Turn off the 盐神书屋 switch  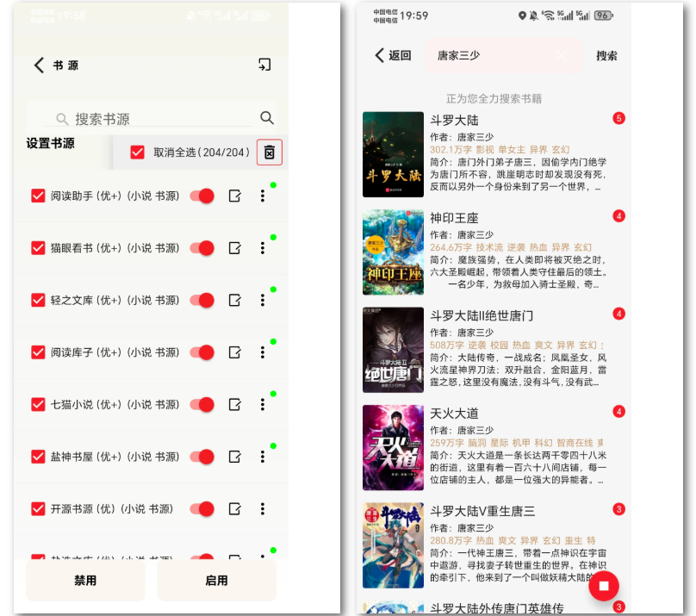[x=202, y=457]
